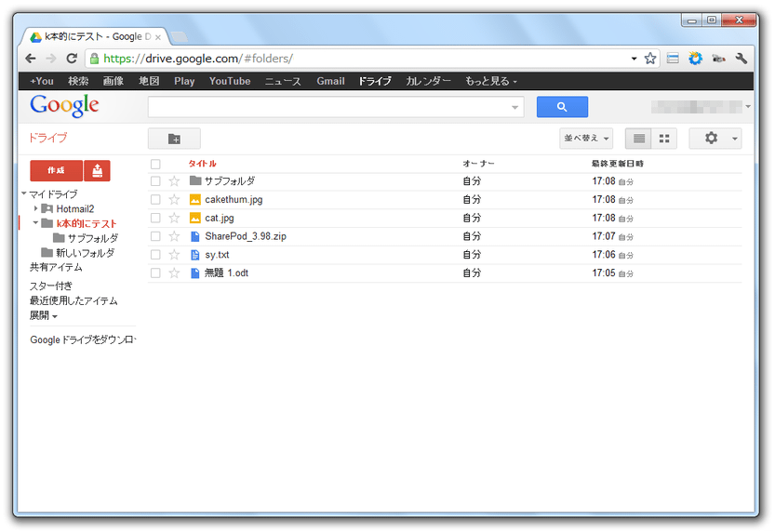This screenshot has width=775, height=532.
Task: Click the ドライブ heading link
Action: [47, 138]
